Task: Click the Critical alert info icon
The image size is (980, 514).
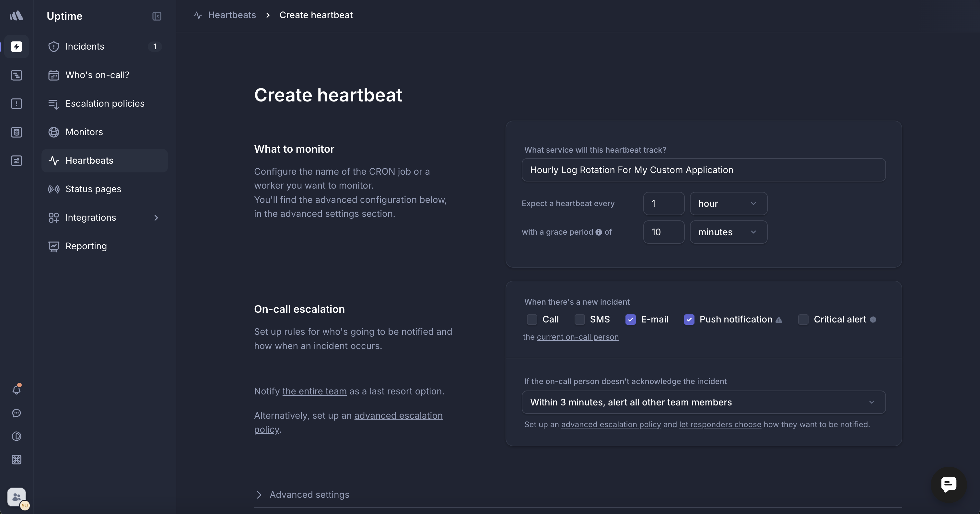Action: [x=873, y=320]
